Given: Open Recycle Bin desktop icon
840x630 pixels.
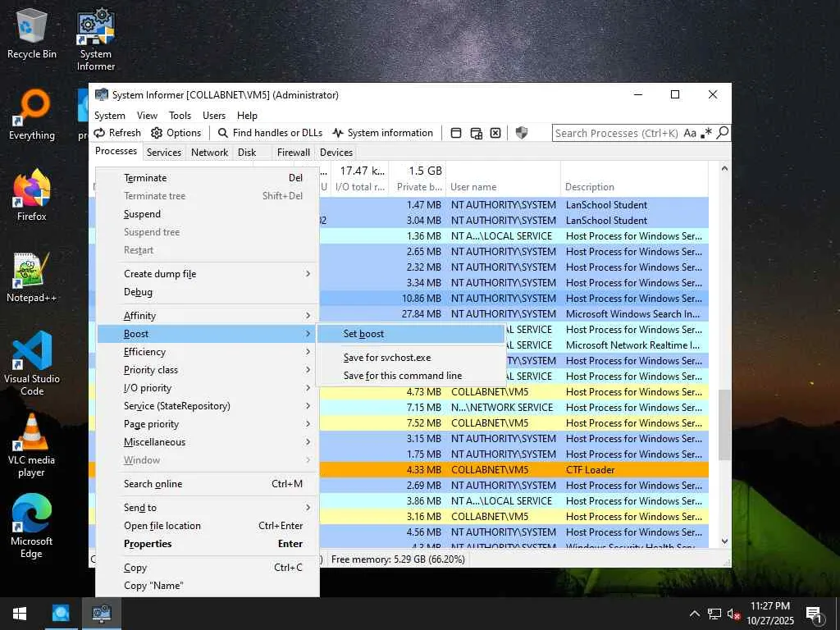Looking at the screenshot, I should point(32,33).
